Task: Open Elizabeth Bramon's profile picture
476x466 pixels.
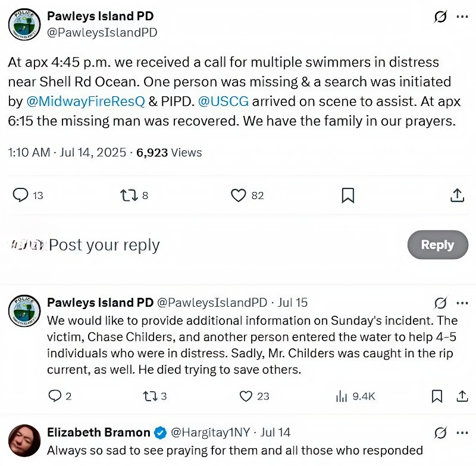Action: click(24, 440)
